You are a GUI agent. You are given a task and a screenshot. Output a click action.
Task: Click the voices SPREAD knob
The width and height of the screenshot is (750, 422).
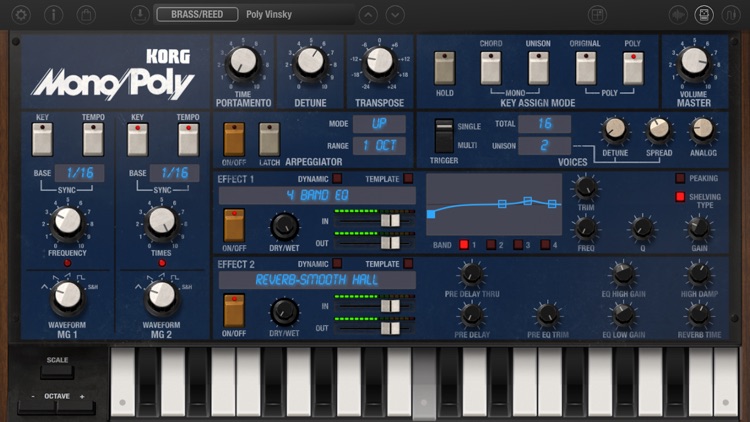point(659,131)
